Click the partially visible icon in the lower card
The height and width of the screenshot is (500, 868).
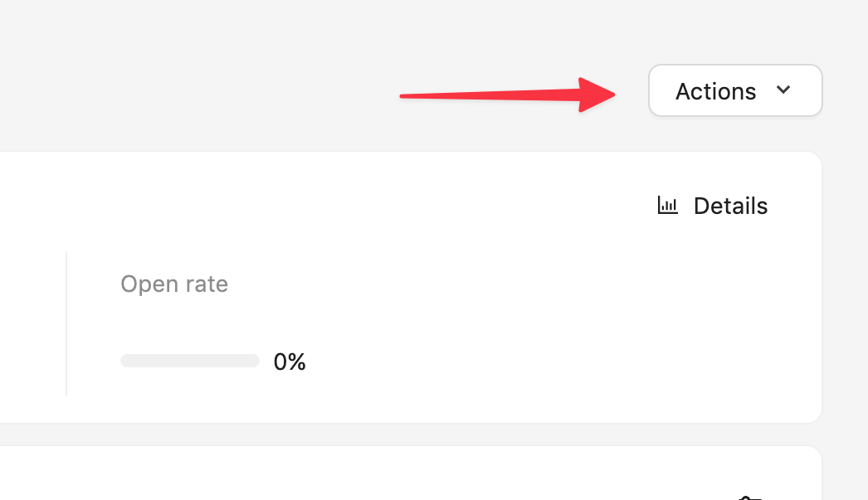749,496
